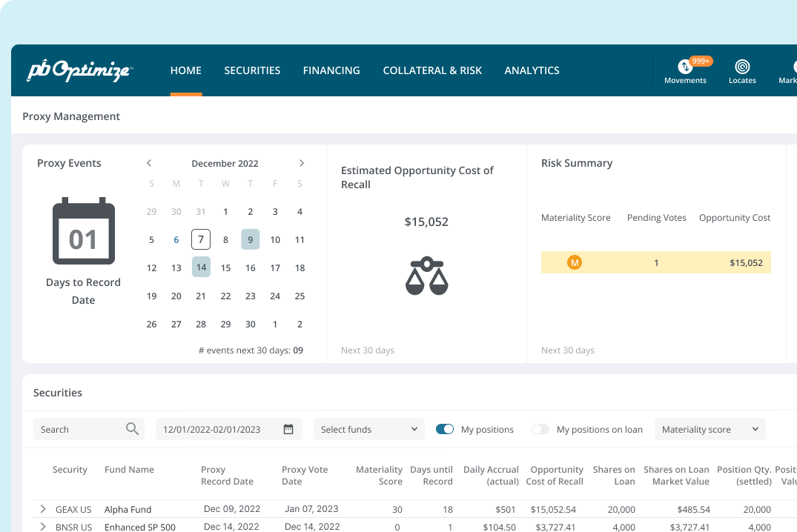Screen dimensions: 797x532
Task: Click the search magnifier icon
Action: (132, 429)
